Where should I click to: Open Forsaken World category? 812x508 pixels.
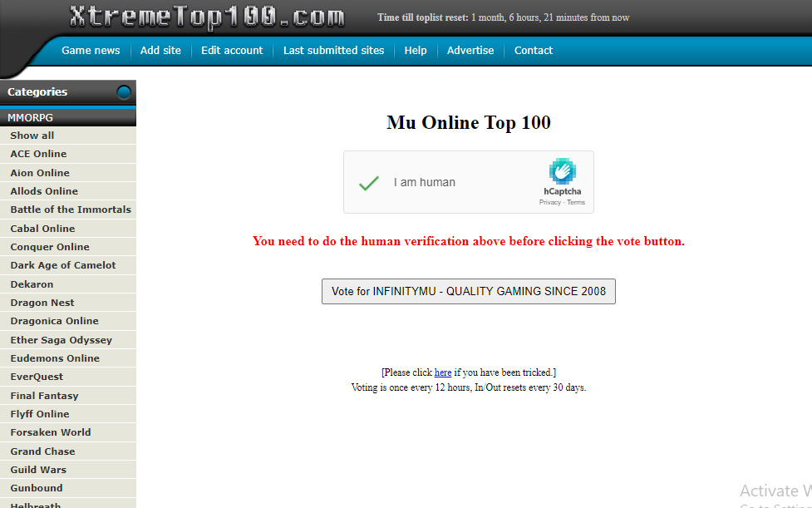tap(68, 432)
